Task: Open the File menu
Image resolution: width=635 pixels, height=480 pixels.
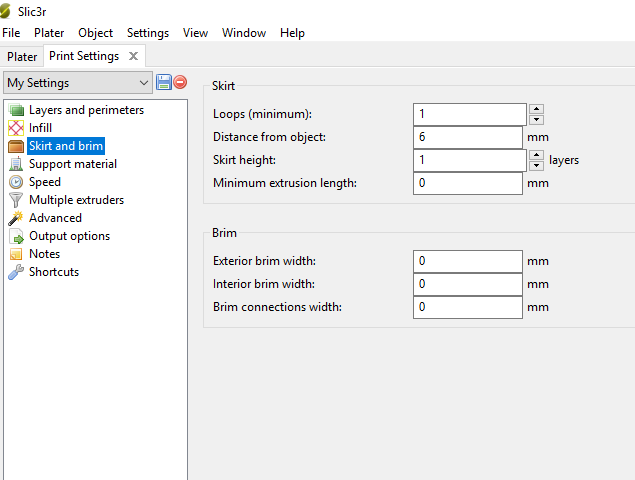Action: click(11, 33)
